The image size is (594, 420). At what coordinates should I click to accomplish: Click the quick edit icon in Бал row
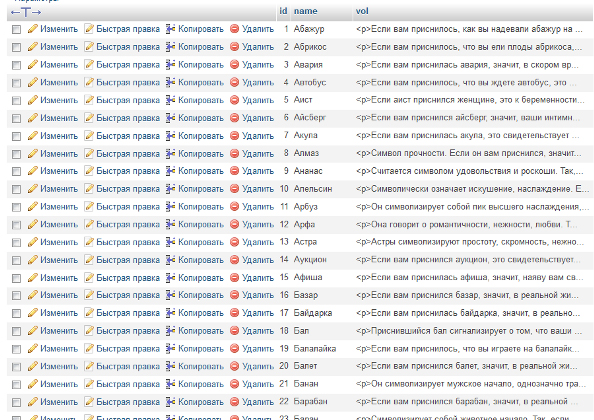(89, 331)
